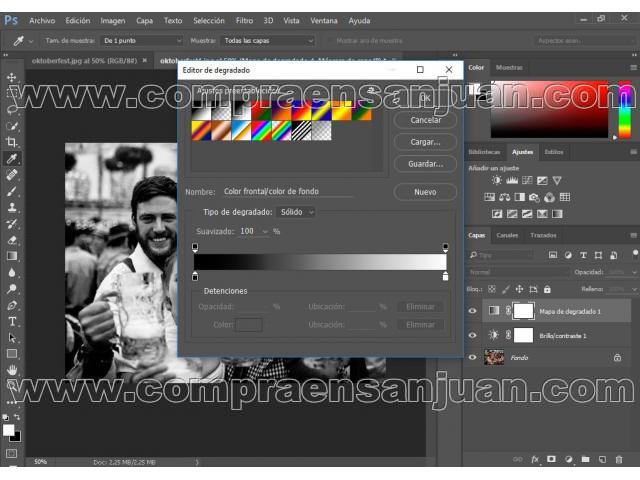
Task: Select the Blur tool
Action: click(11, 273)
